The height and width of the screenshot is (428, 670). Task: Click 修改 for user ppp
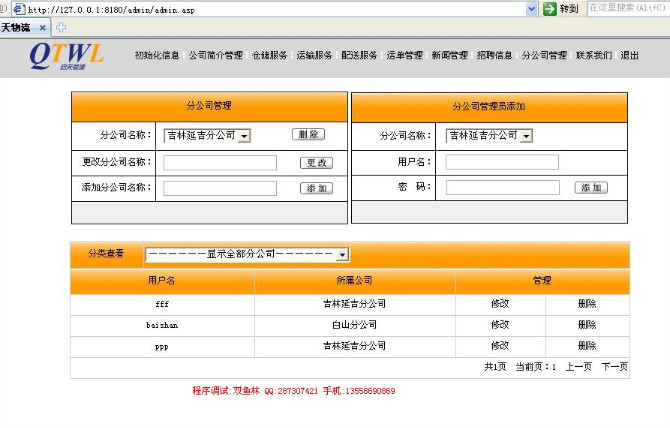tap(500, 346)
